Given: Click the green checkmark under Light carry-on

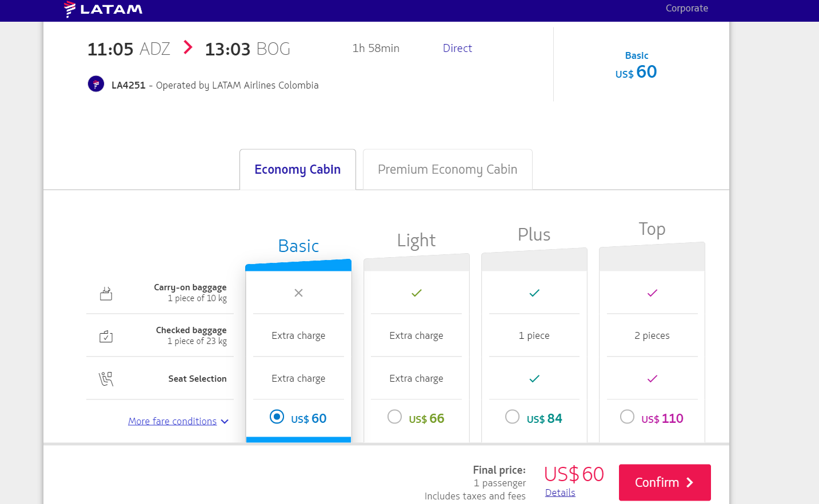Looking at the screenshot, I should (417, 293).
